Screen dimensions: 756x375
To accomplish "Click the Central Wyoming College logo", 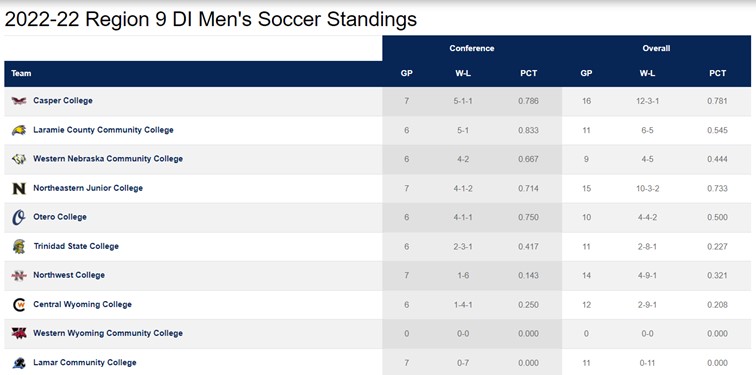I will pos(19,305).
